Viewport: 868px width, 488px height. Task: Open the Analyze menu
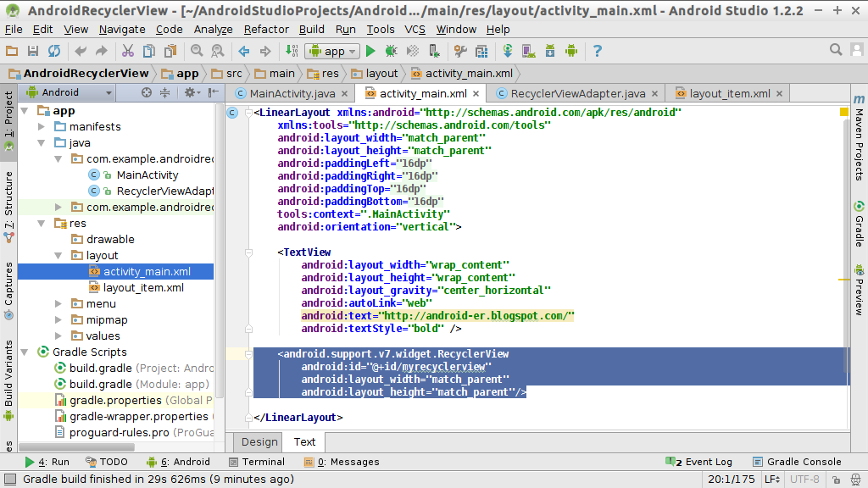pos(213,30)
